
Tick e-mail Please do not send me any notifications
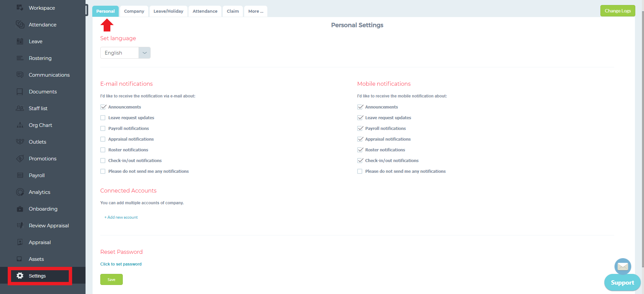point(103,171)
